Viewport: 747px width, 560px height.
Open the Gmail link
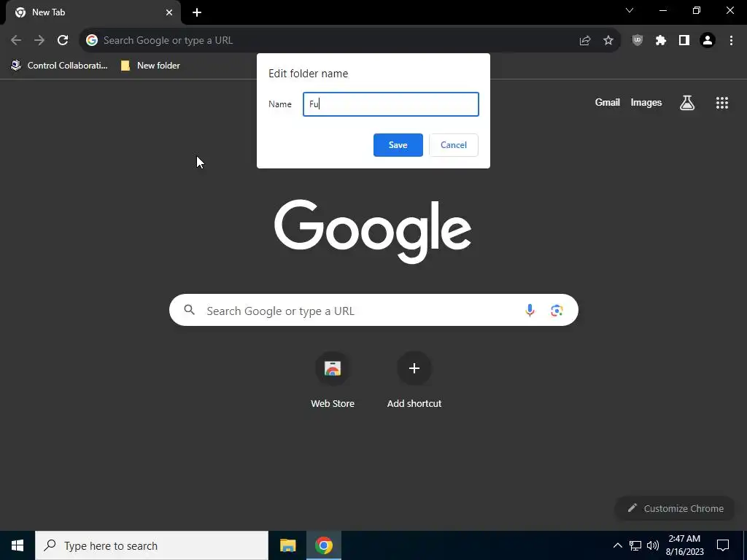[x=608, y=102]
